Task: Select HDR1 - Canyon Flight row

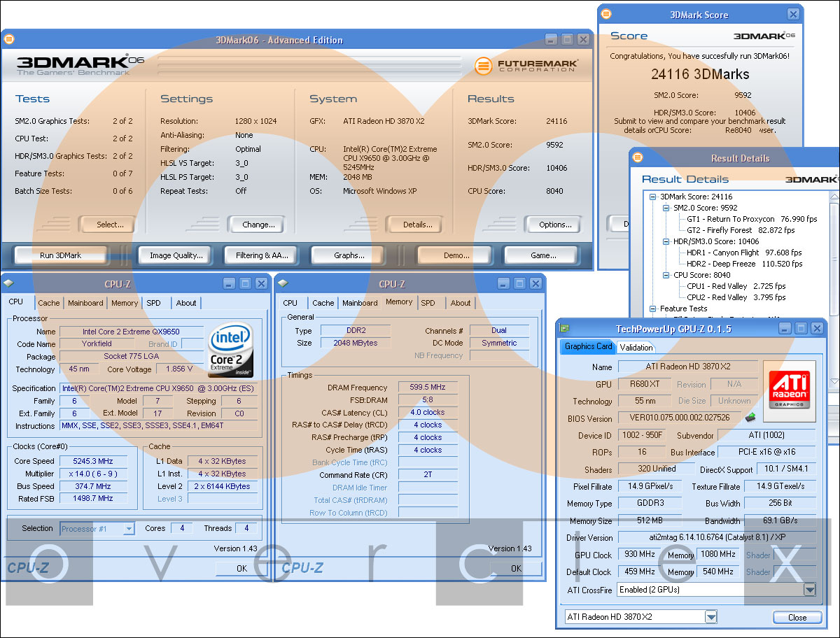Action: pyautogui.click(x=744, y=253)
